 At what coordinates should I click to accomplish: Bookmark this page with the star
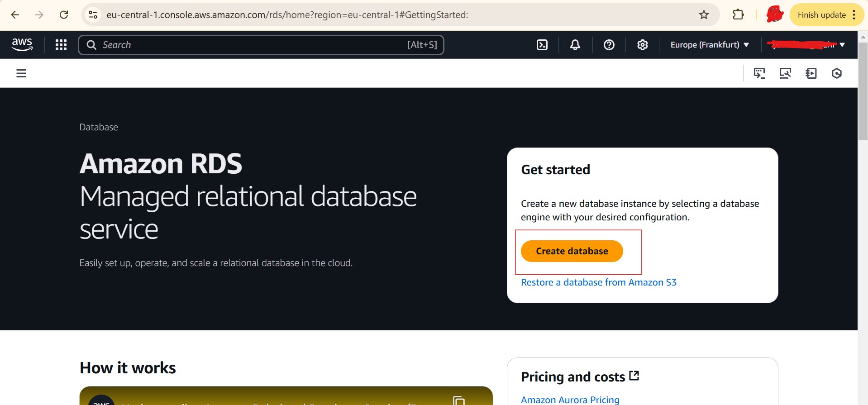(x=704, y=15)
